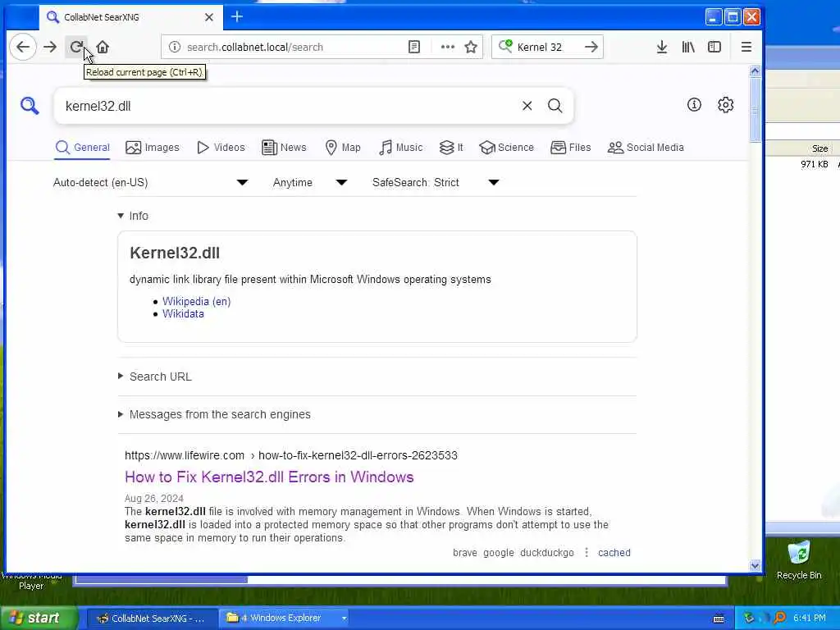This screenshot has height=630, width=840.
Task: Switch to CollabNet SearXNG taskbar button
Action: pyautogui.click(x=152, y=619)
